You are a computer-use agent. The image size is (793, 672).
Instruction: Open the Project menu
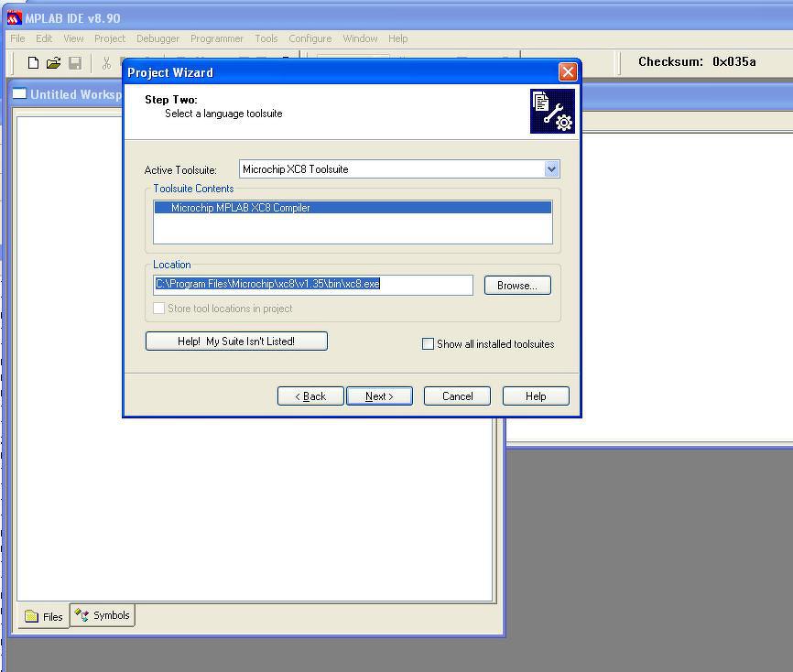110,38
